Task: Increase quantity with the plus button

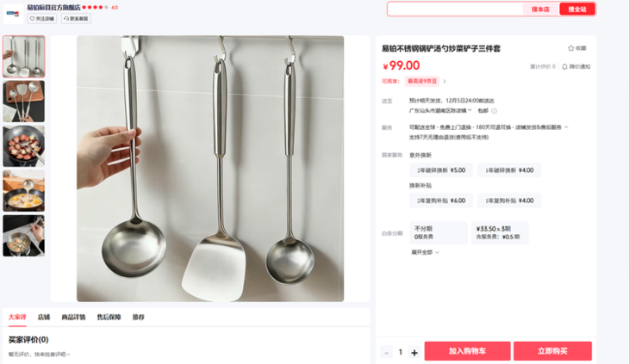Action: [x=414, y=353]
